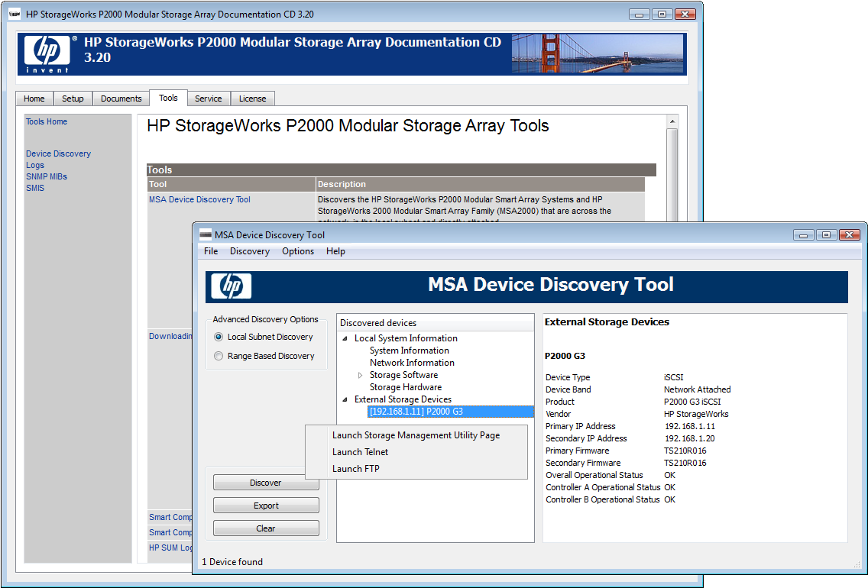
Task: Close the MSA Device Discovery Tool window
Action: coord(849,235)
